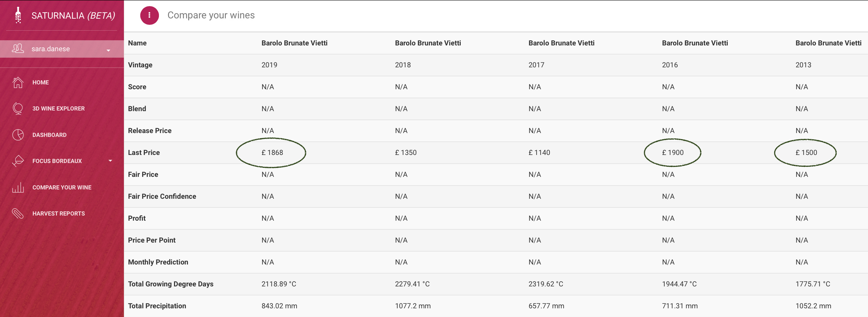Select the 2018 vintage cell

pyautogui.click(x=403, y=65)
